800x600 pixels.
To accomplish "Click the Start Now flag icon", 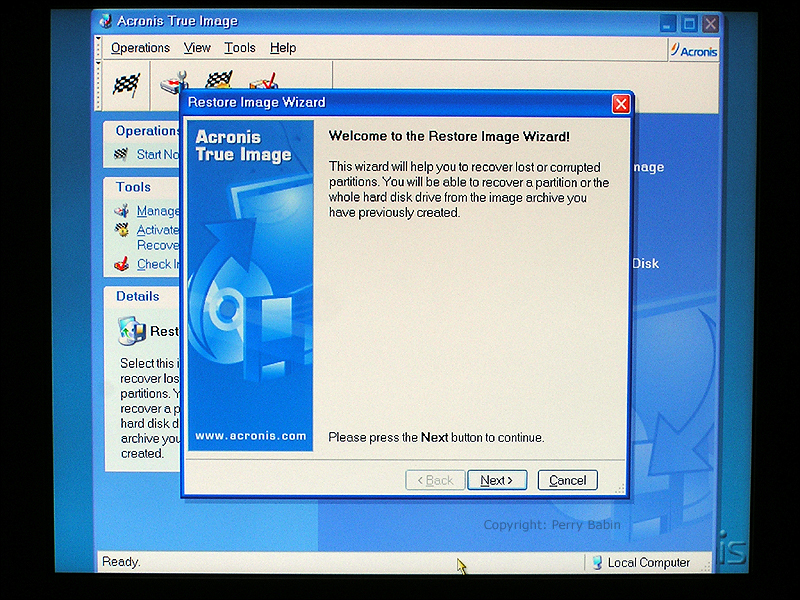I will (x=121, y=154).
